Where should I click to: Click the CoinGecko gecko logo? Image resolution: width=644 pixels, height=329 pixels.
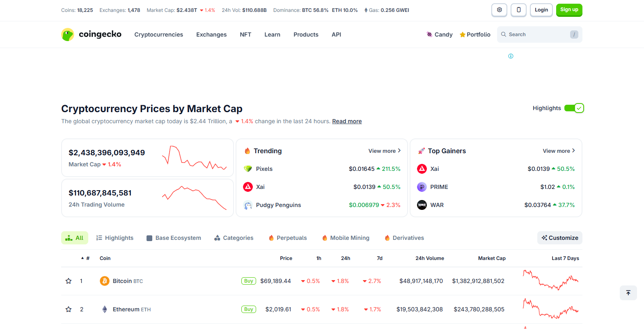(68, 35)
